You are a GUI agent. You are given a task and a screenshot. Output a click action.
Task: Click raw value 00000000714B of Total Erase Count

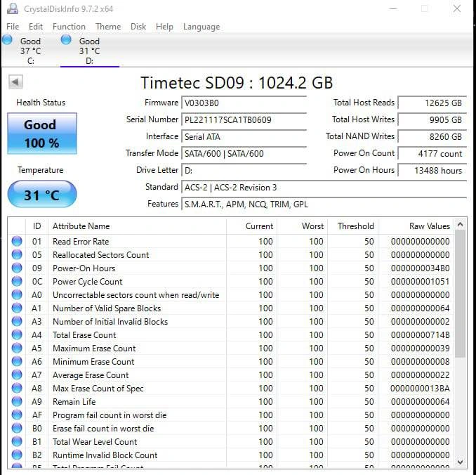pyautogui.click(x=421, y=335)
